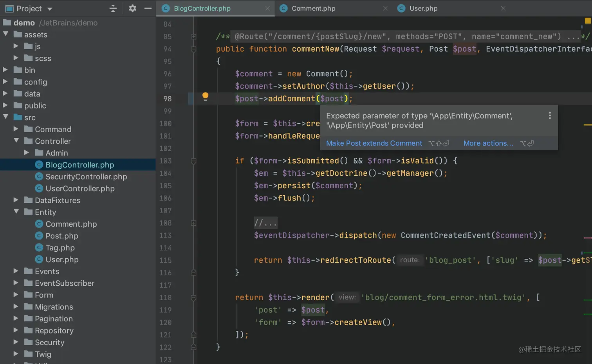Image resolution: width=592 pixels, height=364 pixels.
Task: Expand the public folder
Action: pos(5,105)
